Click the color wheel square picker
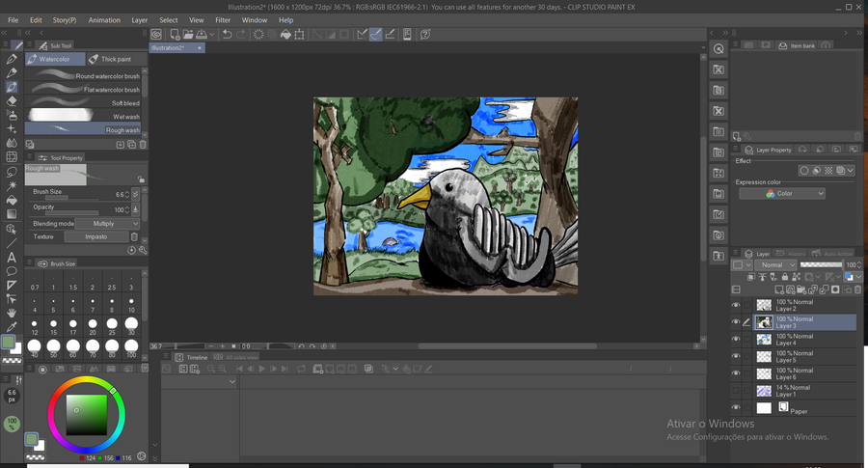 pos(87,414)
